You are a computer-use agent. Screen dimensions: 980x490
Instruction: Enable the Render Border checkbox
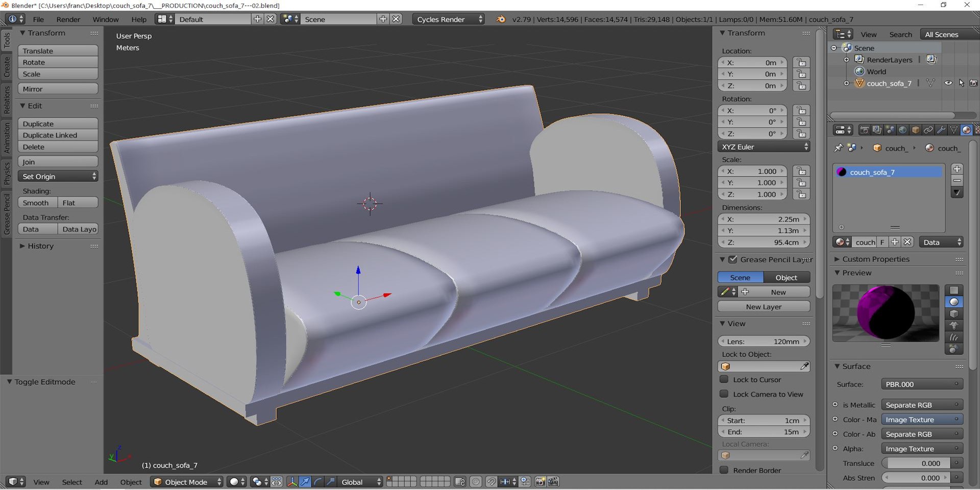724,470
